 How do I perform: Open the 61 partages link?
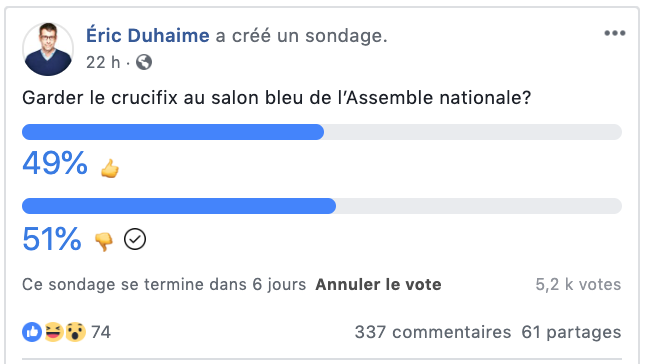[x=571, y=332]
